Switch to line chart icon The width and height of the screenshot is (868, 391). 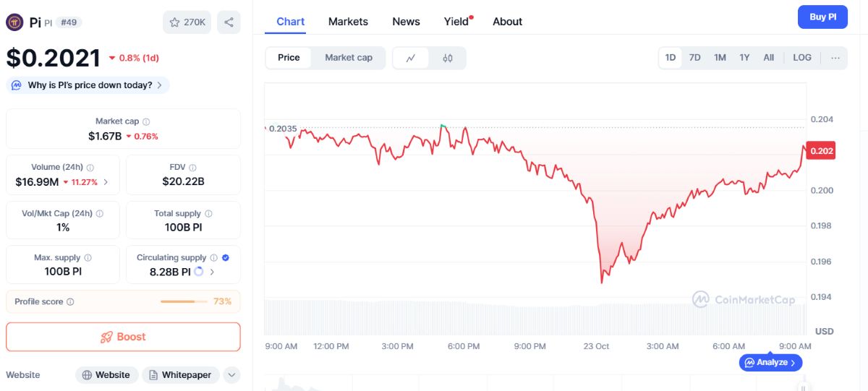[411, 58]
